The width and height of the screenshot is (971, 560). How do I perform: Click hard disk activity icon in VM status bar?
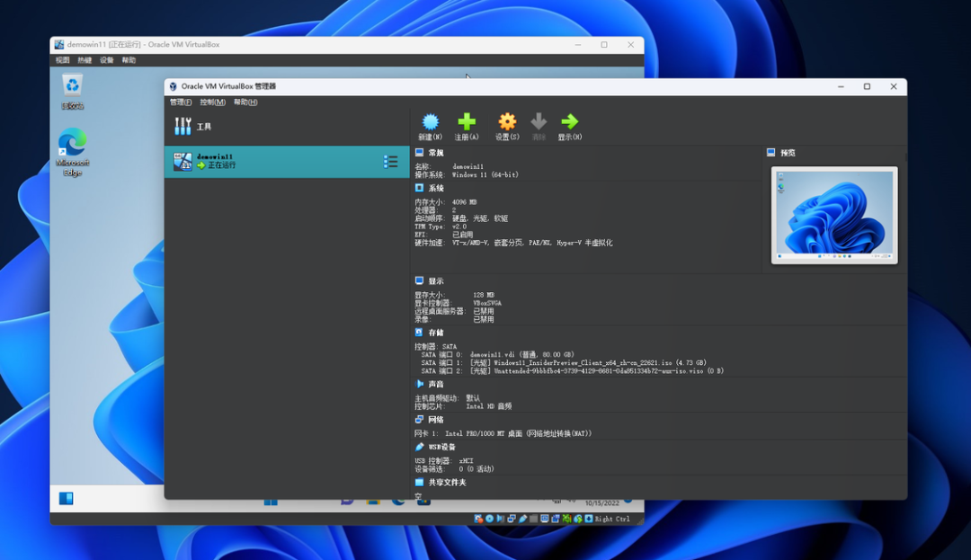pyautogui.click(x=478, y=519)
